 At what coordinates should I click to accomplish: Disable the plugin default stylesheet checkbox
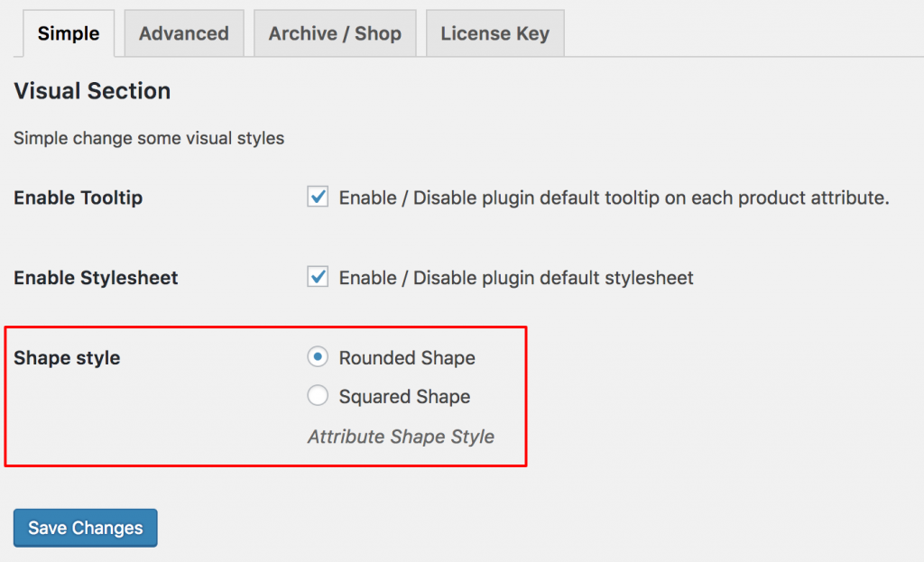[317, 277]
